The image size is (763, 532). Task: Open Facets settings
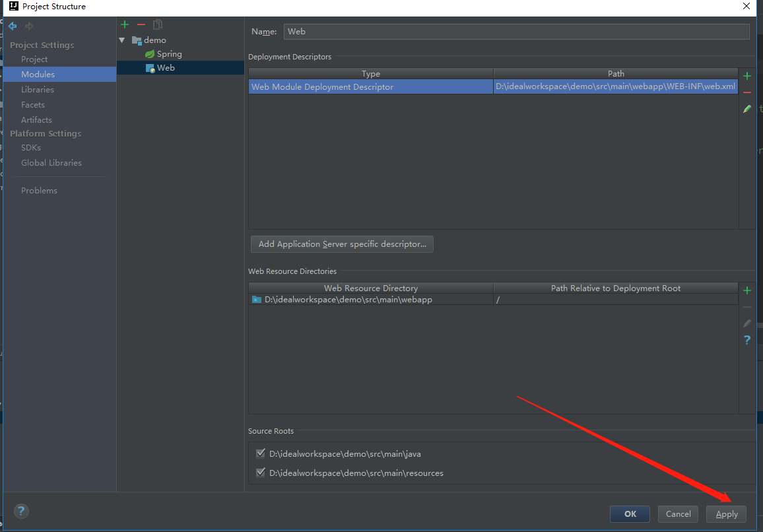point(32,105)
